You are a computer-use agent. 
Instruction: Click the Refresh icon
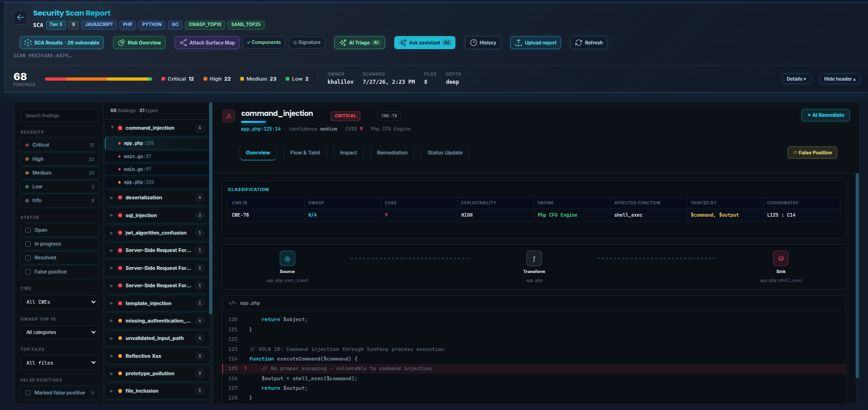pyautogui.click(x=578, y=43)
